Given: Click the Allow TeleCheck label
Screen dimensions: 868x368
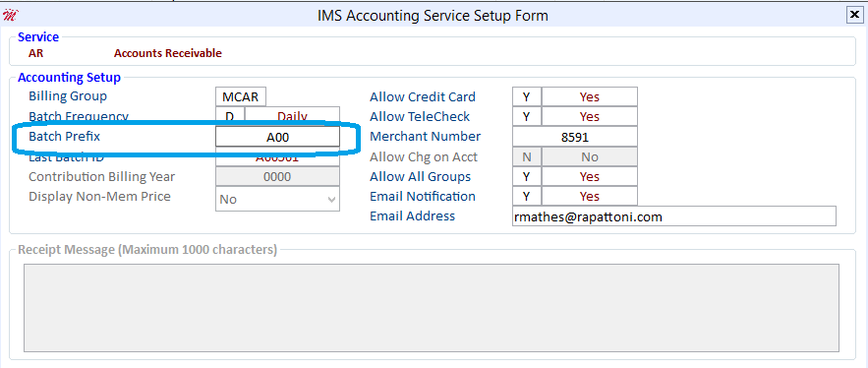Looking at the screenshot, I should pos(420,116).
